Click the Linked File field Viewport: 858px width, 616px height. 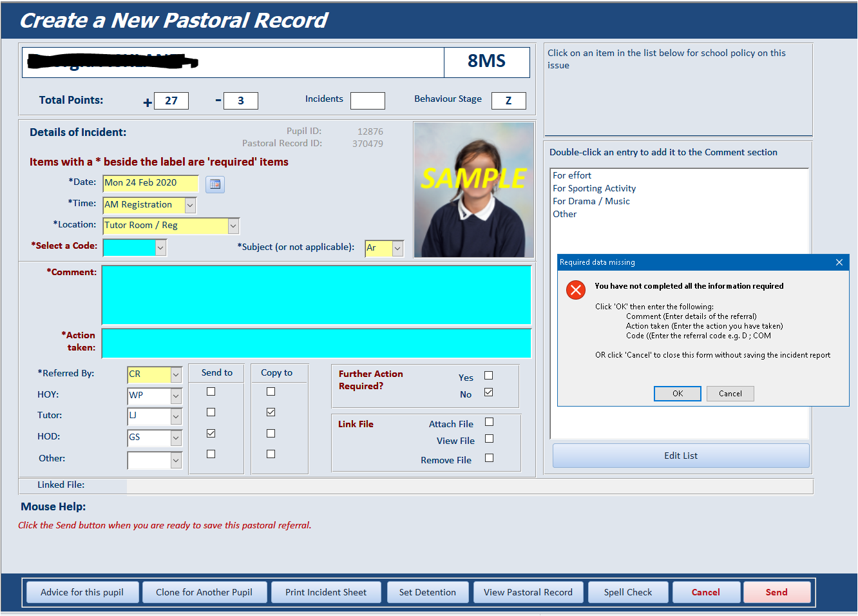(470, 486)
